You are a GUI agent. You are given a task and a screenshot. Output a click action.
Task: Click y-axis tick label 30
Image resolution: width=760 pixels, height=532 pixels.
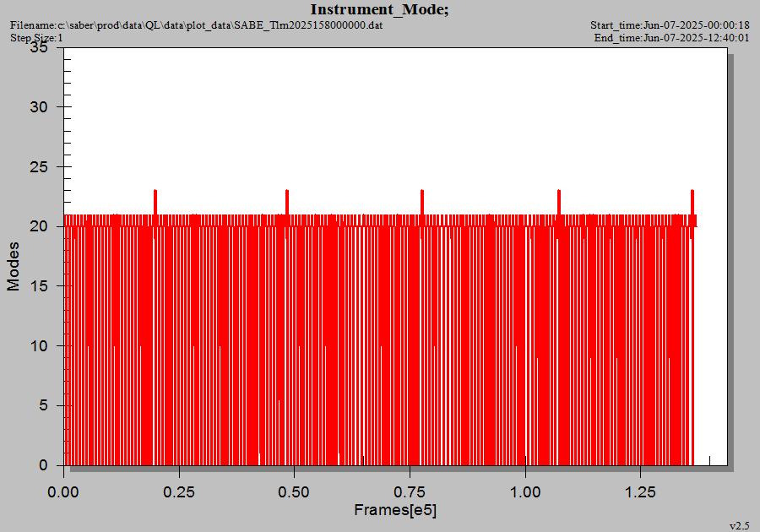click(x=39, y=106)
